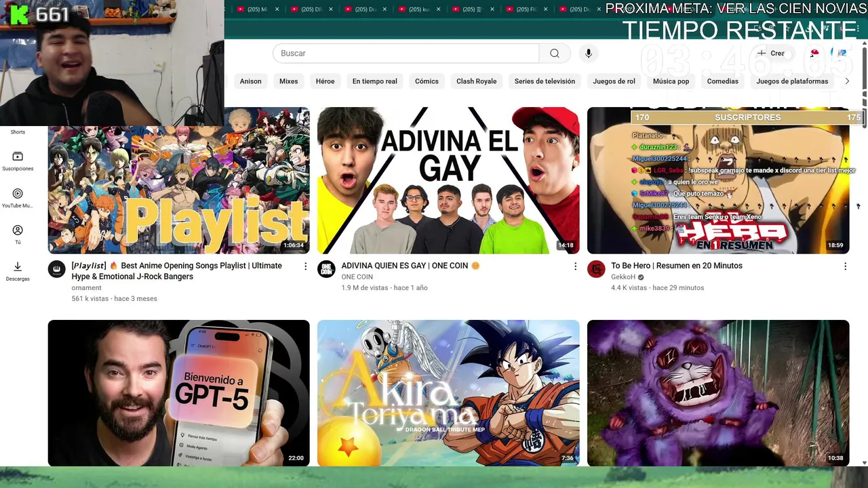Image resolution: width=868 pixels, height=488 pixels.
Task: Start voice search with microphone icon
Action: 589,54
